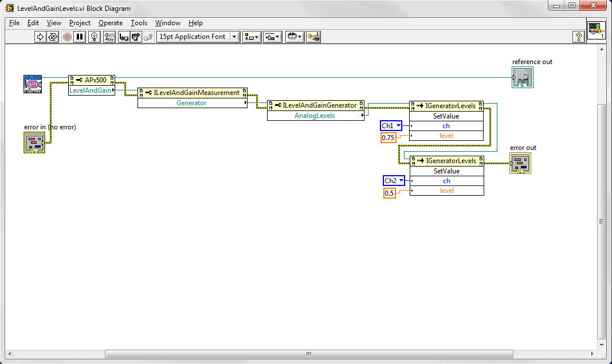This screenshot has height=364, width=612.
Task: Click Run Continuously button
Action: tap(53, 37)
